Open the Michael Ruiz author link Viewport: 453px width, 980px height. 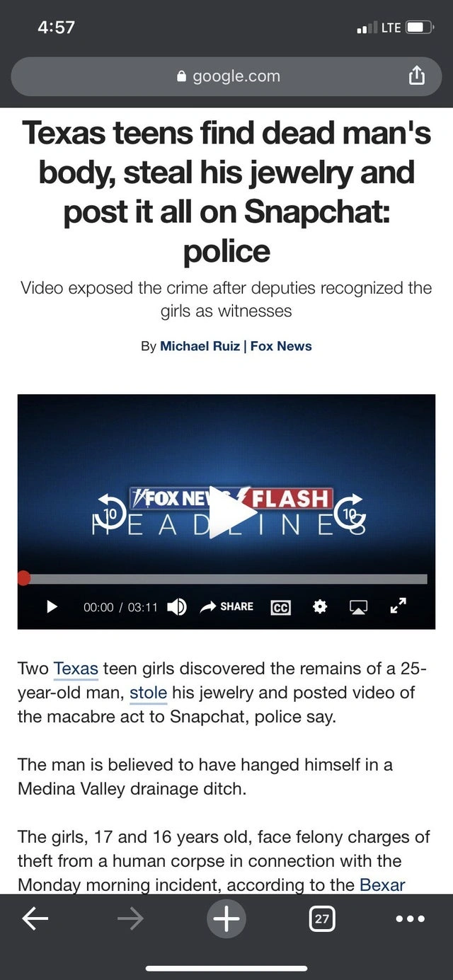(200, 346)
